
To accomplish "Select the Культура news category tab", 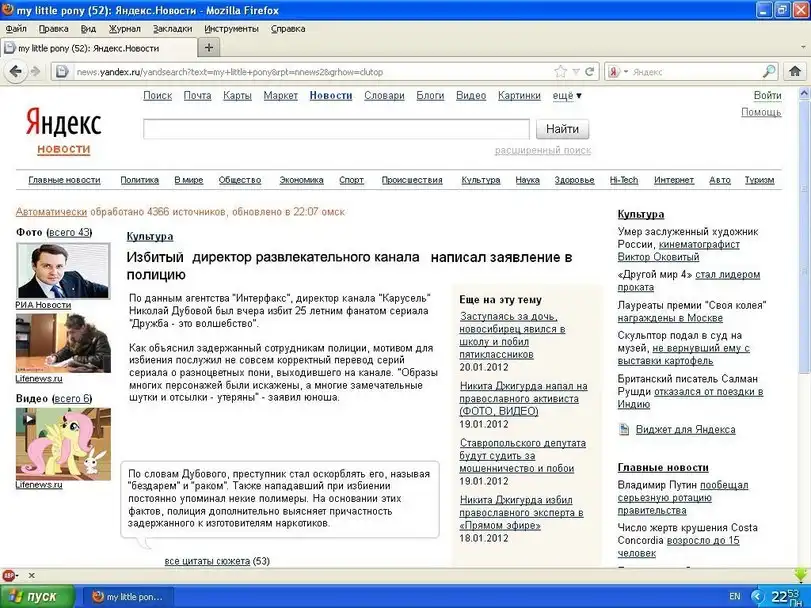I will tap(480, 180).
